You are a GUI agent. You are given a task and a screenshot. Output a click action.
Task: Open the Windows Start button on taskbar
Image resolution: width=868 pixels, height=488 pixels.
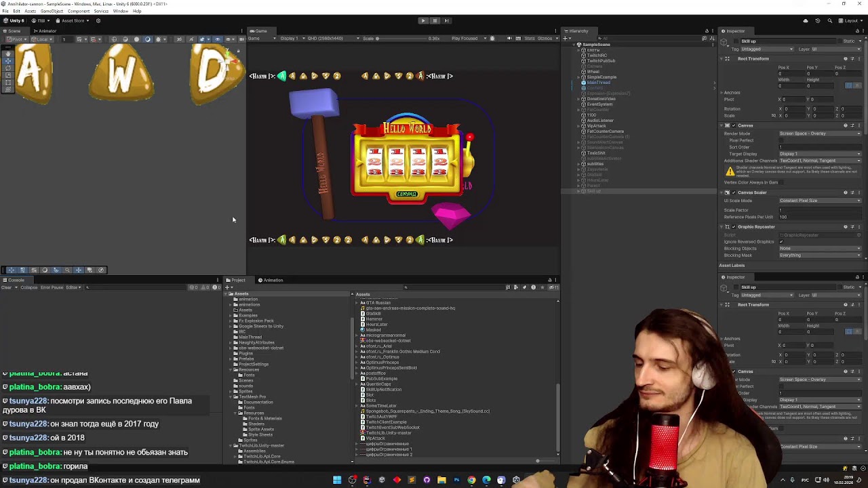337,480
